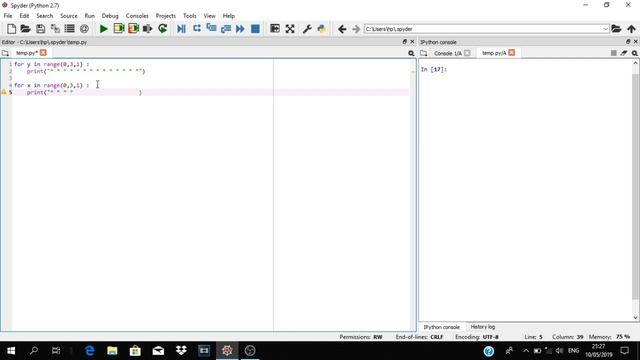Image resolution: width=640 pixels, height=360 pixels.
Task: Debug step into function icon
Action: (x=211, y=29)
